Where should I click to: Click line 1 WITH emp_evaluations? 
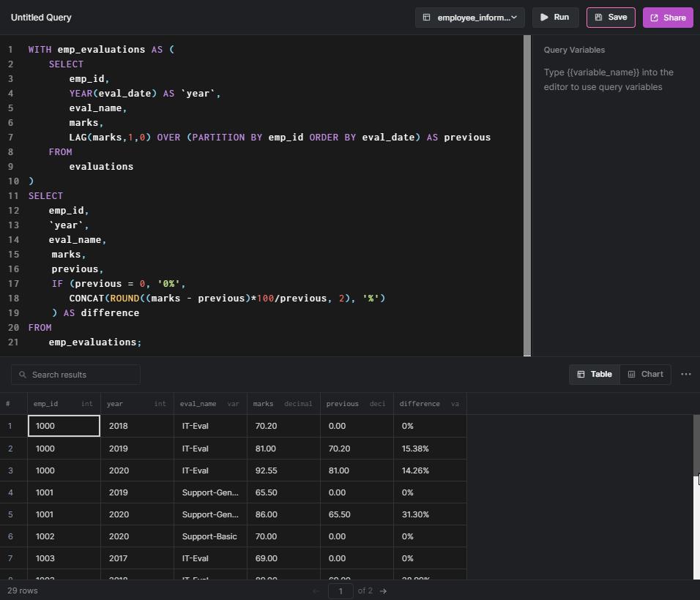tap(101, 50)
